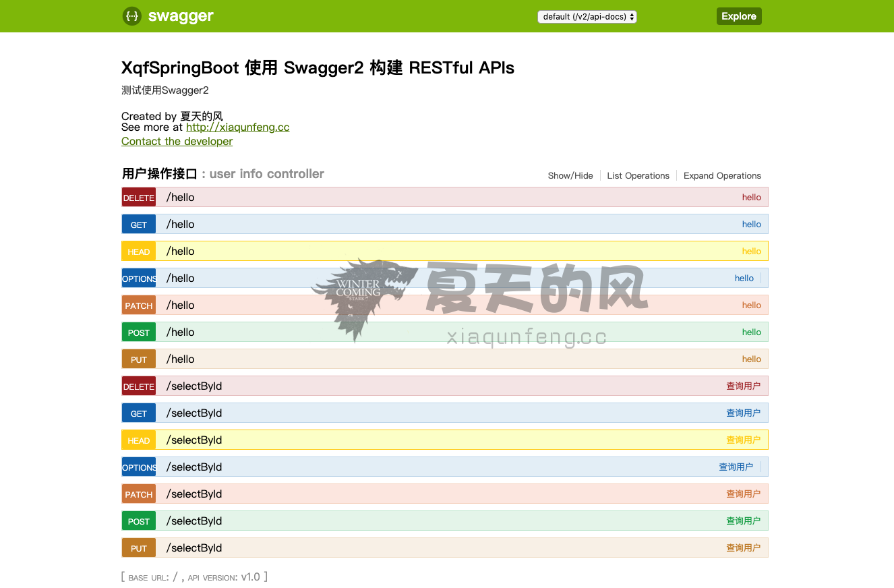Click Show/Hide for user info controller
Viewport: 894px width, 588px height.
click(570, 175)
